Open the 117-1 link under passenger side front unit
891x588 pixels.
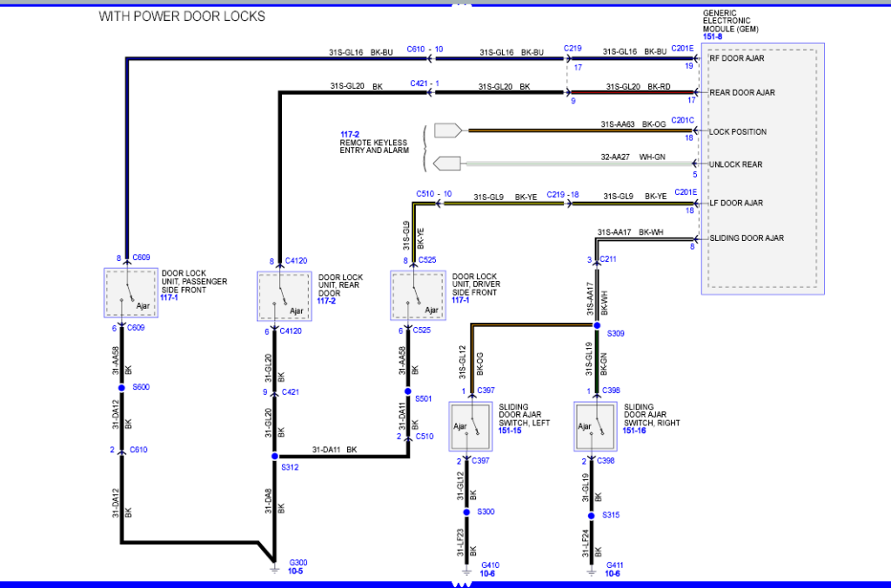tap(169, 297)
